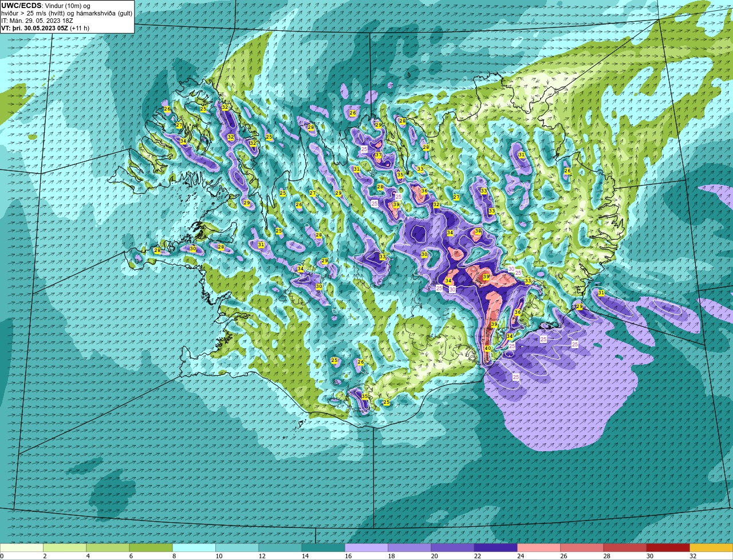Select the pale cyan 8–10 m/s legend swatch
733x560 pixels.
pyautogui.click(x=194, y=547)
